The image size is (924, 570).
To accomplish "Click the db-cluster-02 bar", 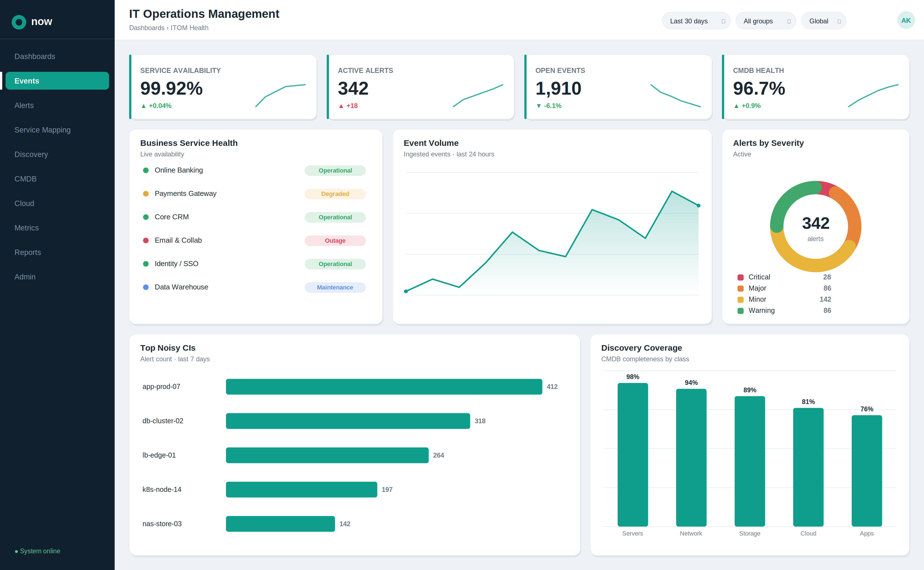I will tap(348, 421).
